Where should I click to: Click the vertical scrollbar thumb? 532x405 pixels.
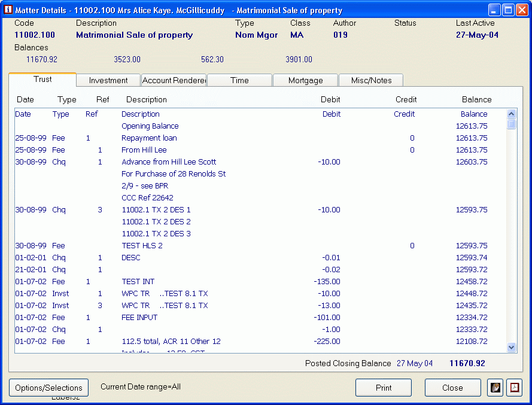pos(512,124)
